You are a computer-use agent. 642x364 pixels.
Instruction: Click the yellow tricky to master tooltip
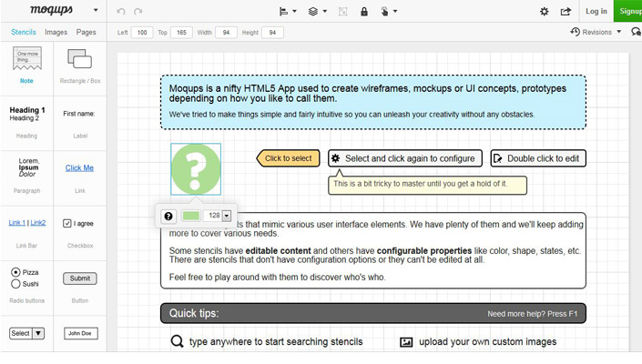tap(427, 185)
